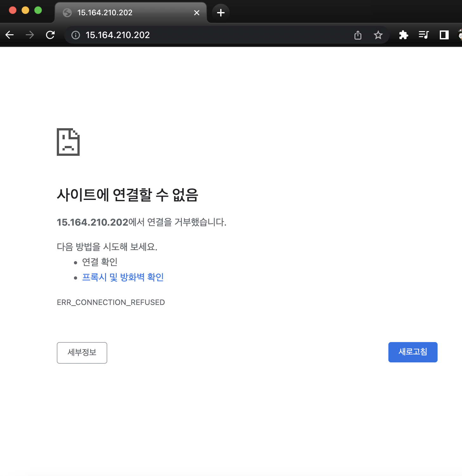Click the sad page error icon
The height and width of the screenshot is (476, 462).
[x=68, y=142]
